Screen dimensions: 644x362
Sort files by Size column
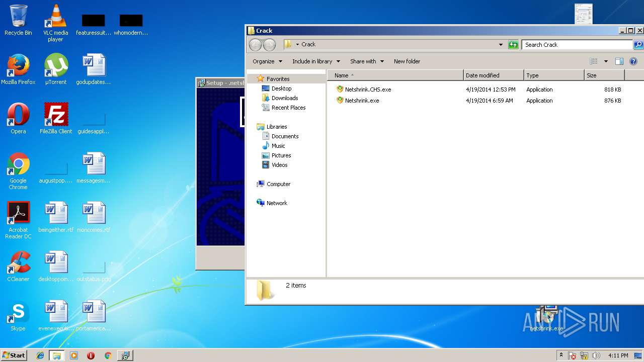click(604, 75)
